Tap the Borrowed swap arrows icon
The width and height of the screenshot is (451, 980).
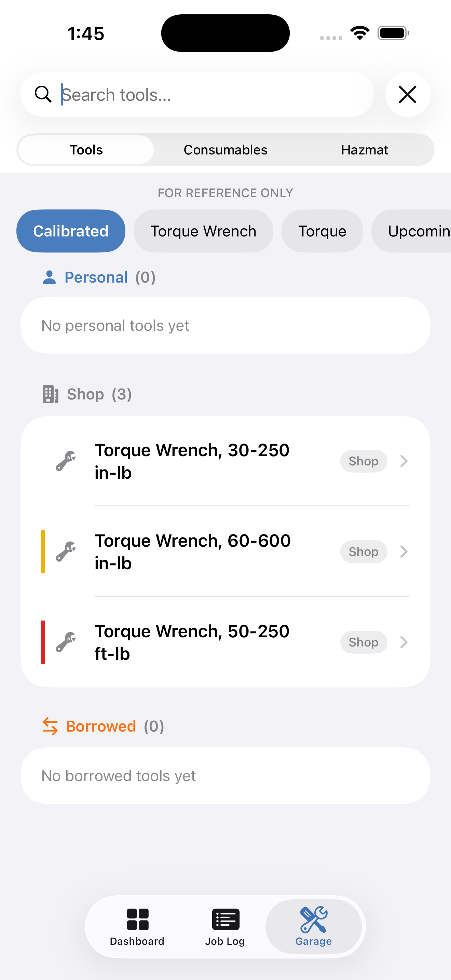50,726
